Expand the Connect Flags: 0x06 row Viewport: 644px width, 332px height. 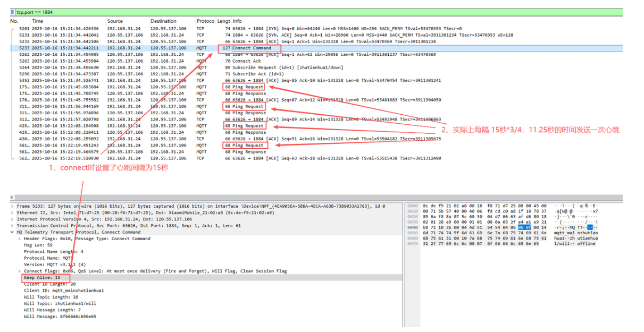pos(19,271)
